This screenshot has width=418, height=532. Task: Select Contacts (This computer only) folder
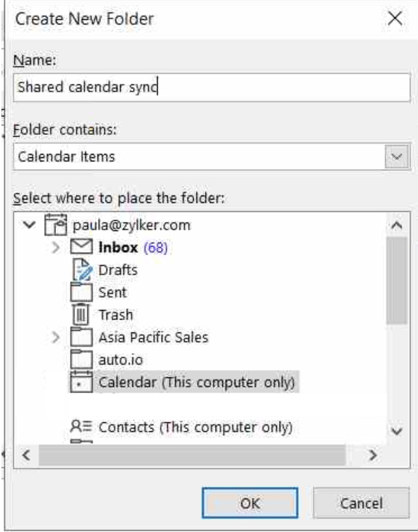point(195,428)
